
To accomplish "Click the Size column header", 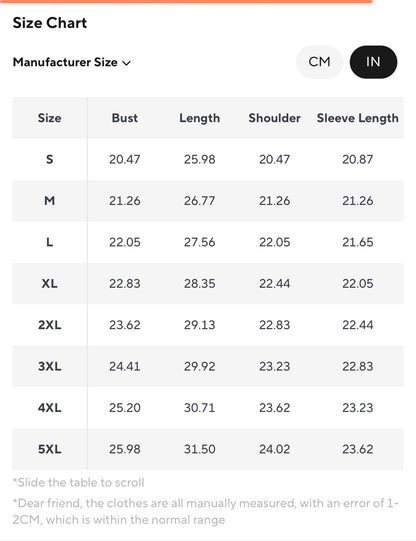I will [x=50, y=118].
